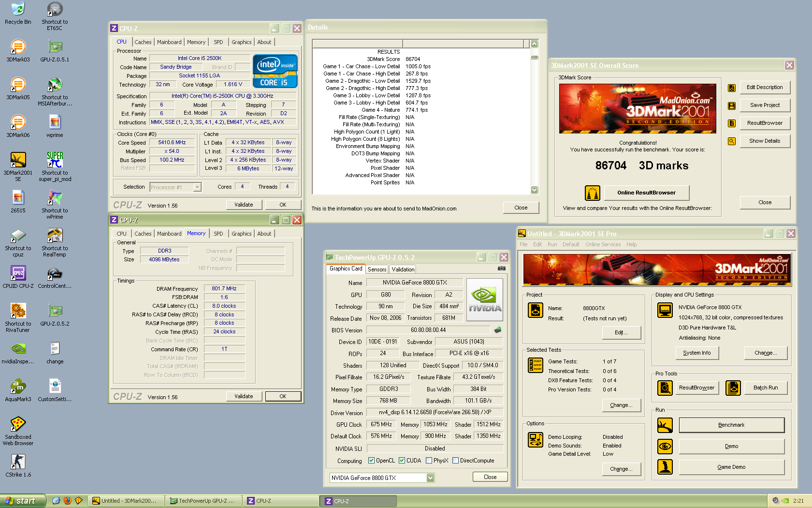Click the Edit Description icon in score window
The height and width of the screenshot is (508, 812).
pos(732,88)
